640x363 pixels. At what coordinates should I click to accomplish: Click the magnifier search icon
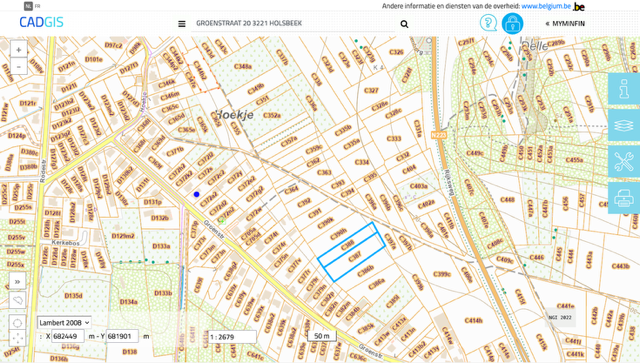coord(404,24)
